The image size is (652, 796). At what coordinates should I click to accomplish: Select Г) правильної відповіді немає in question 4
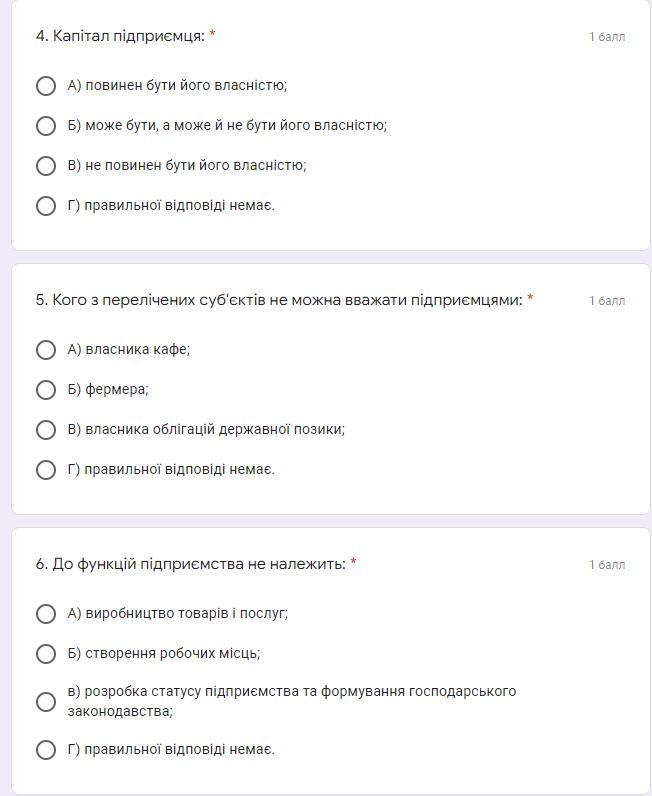tap(46, 206)
